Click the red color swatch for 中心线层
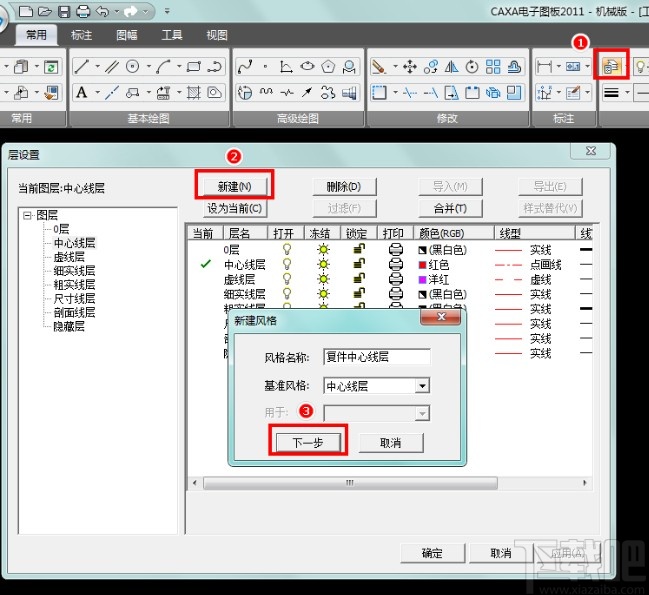The image size is (649, 595). [x=422, y=264]
